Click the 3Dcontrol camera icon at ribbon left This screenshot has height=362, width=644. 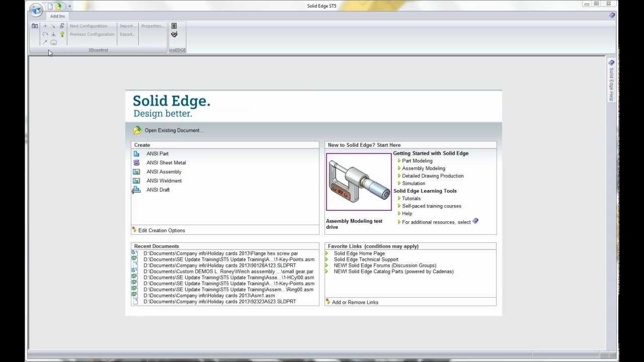(x=35, y=26)
